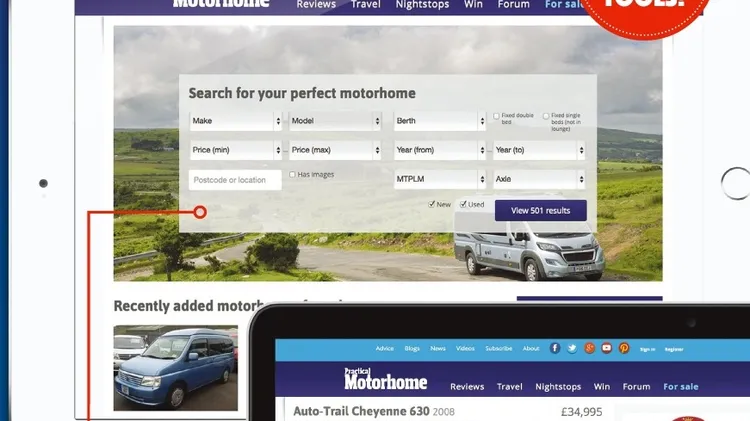Click the Videos link in lower tablet
This screenshot has height=421, width=750.
[465, 348]
